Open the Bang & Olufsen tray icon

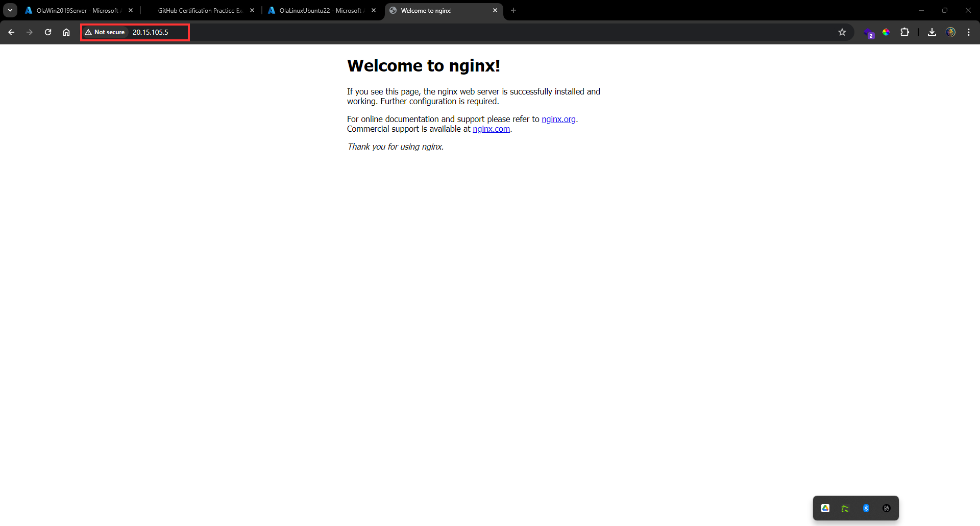pyautogui.click(x=886, y=508)
